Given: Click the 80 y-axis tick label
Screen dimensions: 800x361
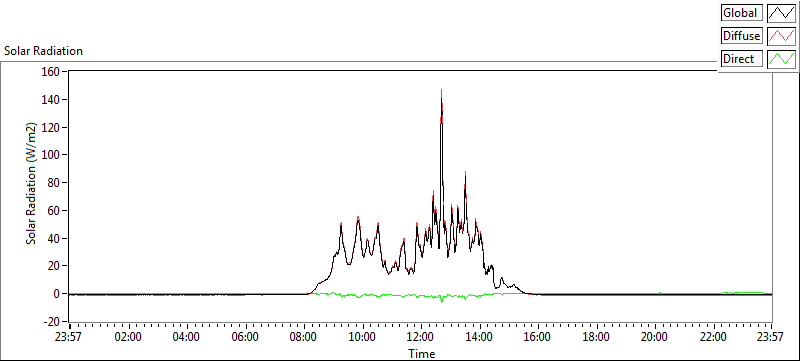Looking at the screenshot, I should [x=54, y=183].
